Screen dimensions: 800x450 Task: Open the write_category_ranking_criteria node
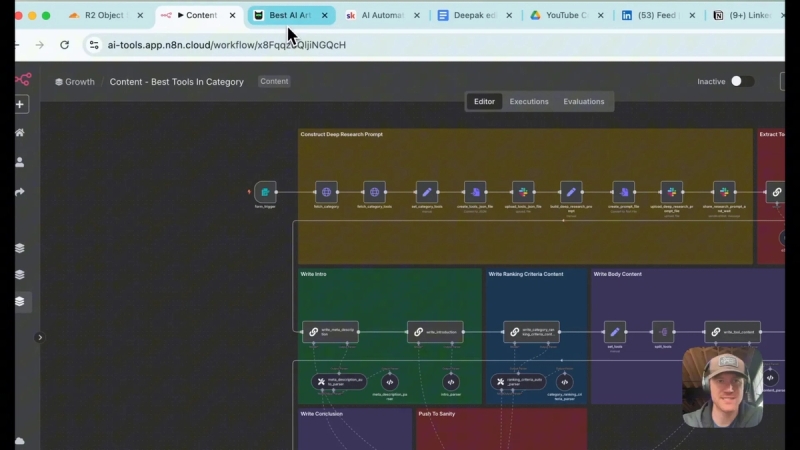click(531, 332)
